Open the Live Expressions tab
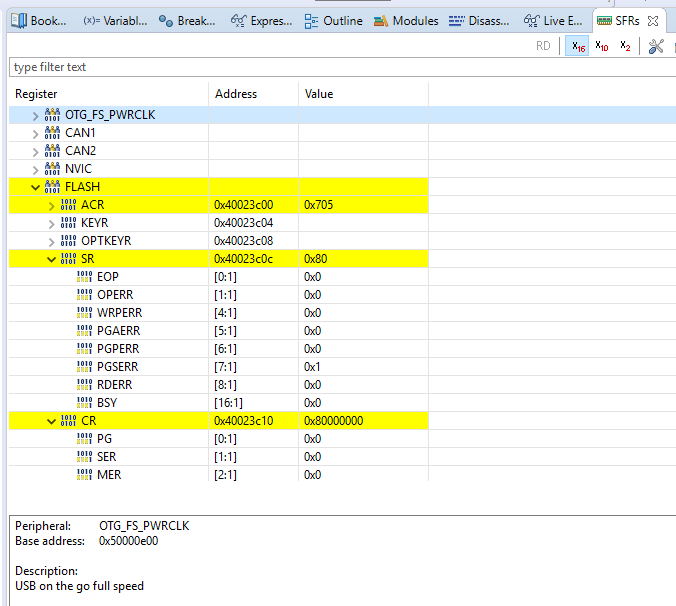Viewport: 676px width, 606px height. point(553,21)
